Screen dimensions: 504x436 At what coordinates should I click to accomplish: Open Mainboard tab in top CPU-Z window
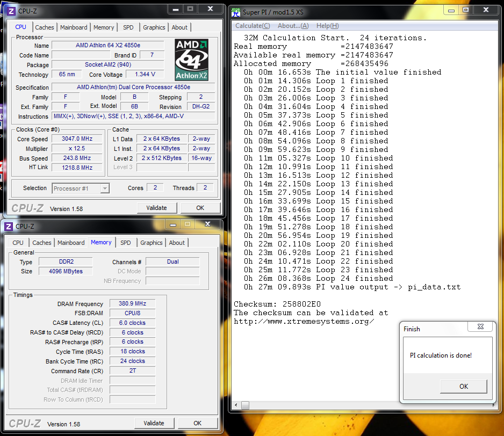pyautogui.click(x=74, y=27)
